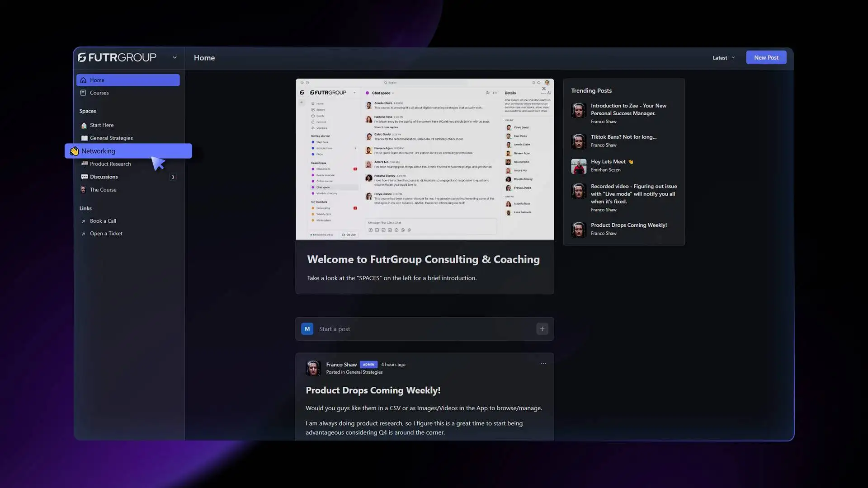Click the Discussions chat bubble icon
The height and width of the screenshot is (488, 868).
pos(84,177)
